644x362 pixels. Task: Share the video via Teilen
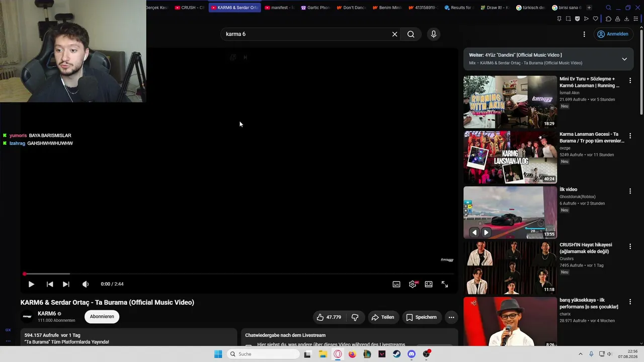point(383,317)
